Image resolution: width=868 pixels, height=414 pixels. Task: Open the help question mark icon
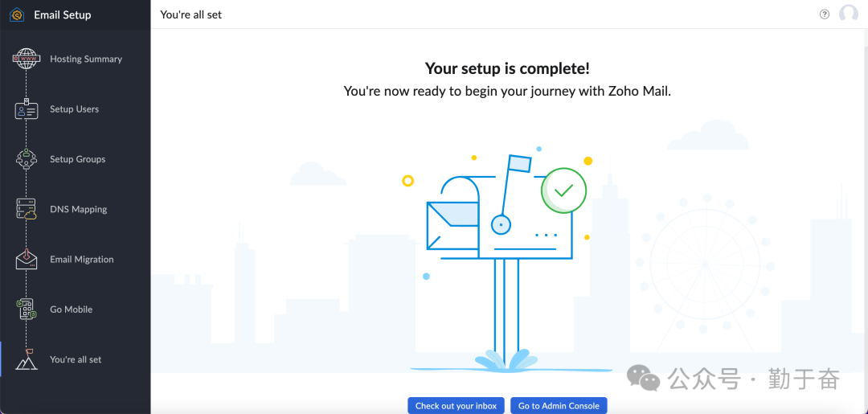pyautogui.click(x=825, y=14)
